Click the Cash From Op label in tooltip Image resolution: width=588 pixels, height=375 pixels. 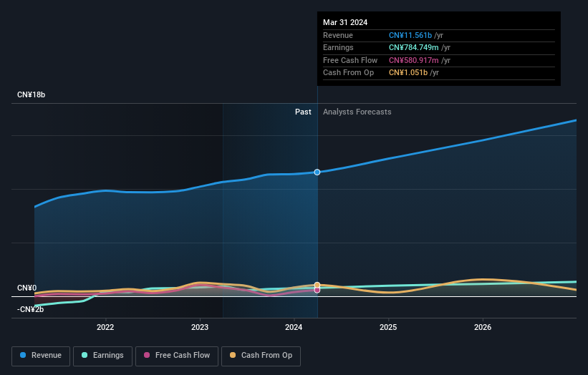pos(348,73)
